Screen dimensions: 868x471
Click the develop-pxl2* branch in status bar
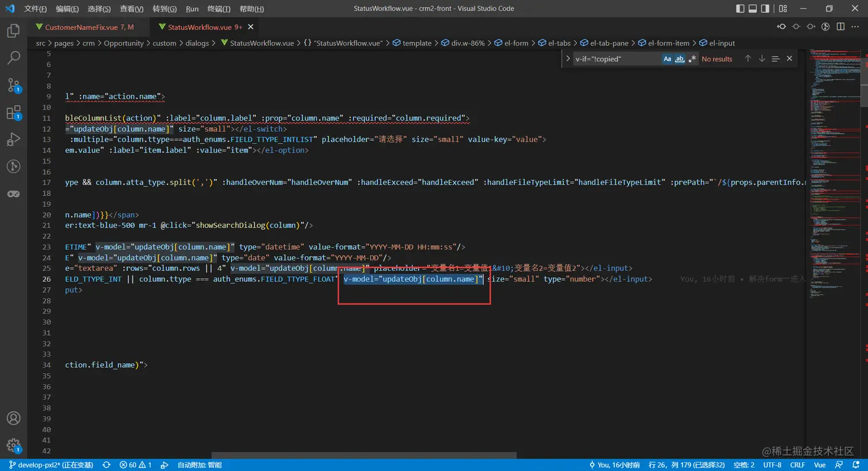pos(52,465)
